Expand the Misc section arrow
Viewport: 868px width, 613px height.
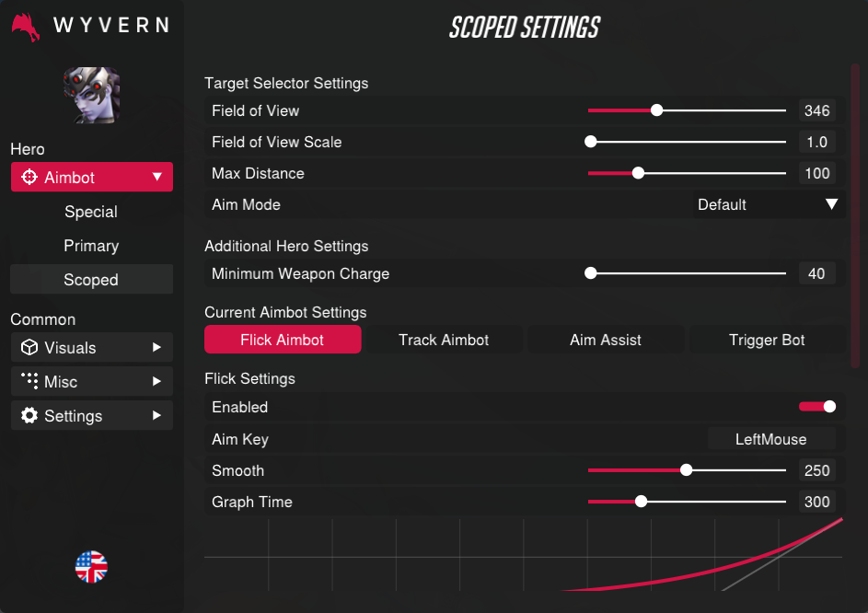(x=157, y=381)
